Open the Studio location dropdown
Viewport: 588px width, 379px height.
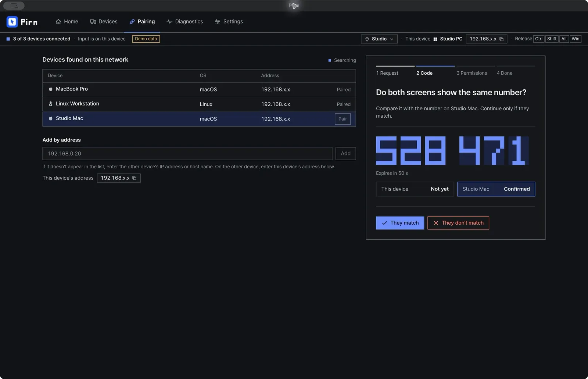[x=379, y=39]
